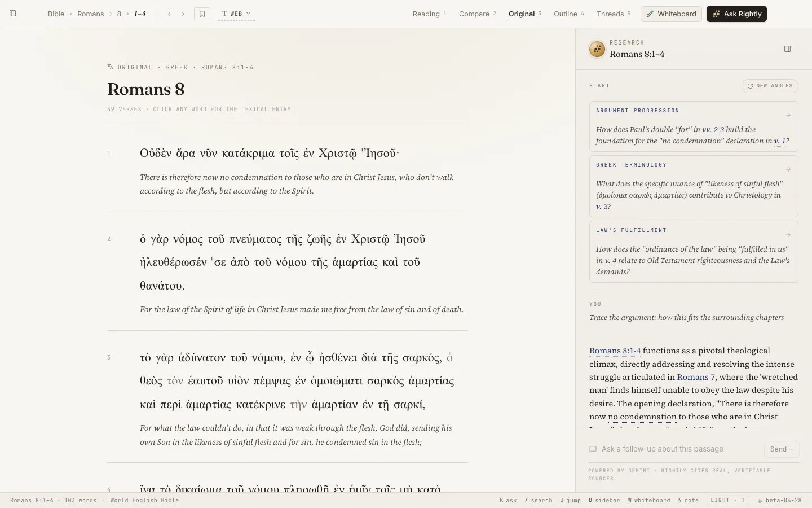Open the Whiteboard
The image size is (812, 508).
point(671,14)
